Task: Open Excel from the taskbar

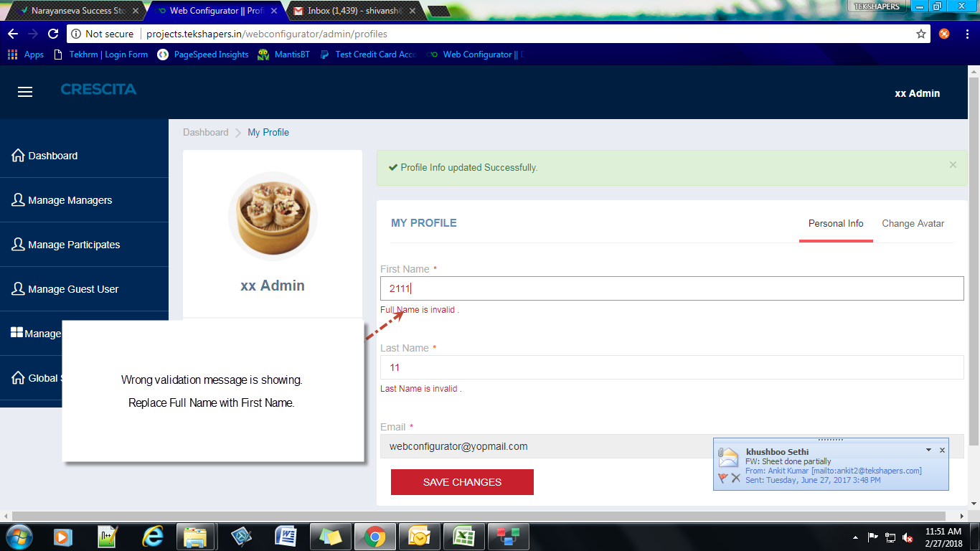Action: point(463,536)
